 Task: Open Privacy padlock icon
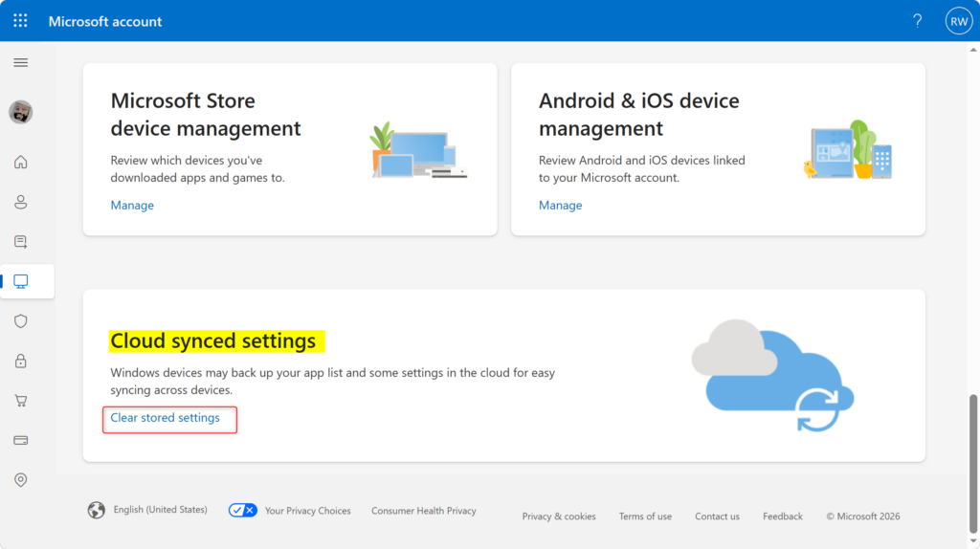click(21, 361)
